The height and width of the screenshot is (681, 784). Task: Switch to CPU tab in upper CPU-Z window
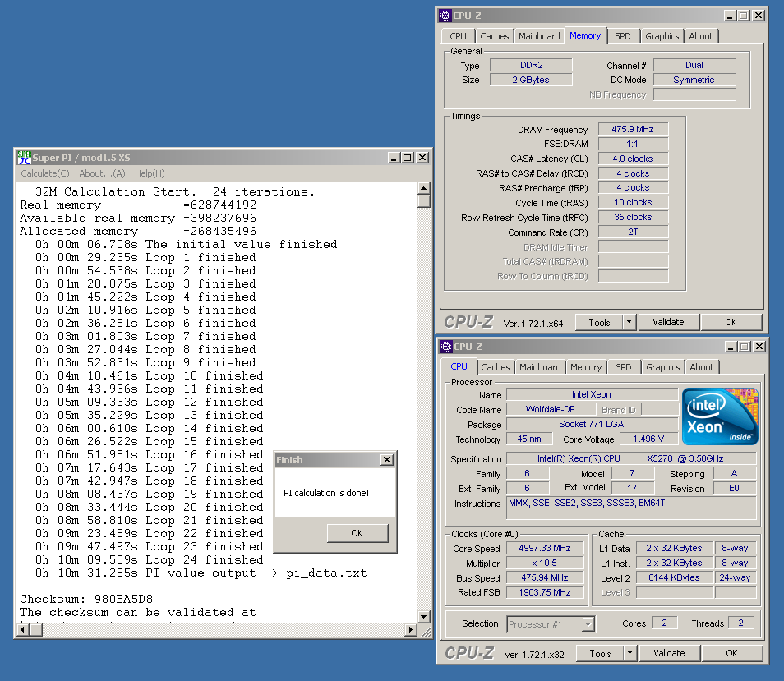[x=458, y=36]
